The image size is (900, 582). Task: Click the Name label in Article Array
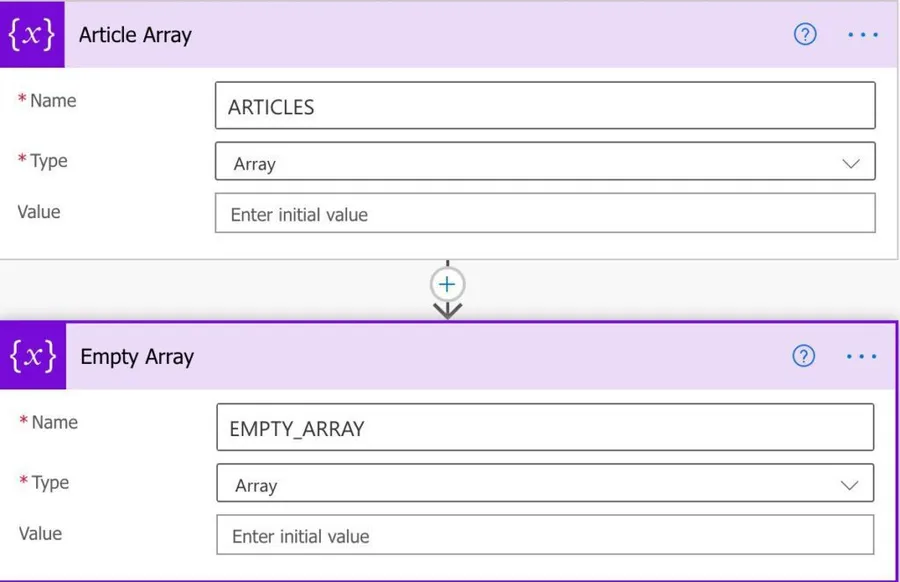pyautogui.click(x=52, y=101)
